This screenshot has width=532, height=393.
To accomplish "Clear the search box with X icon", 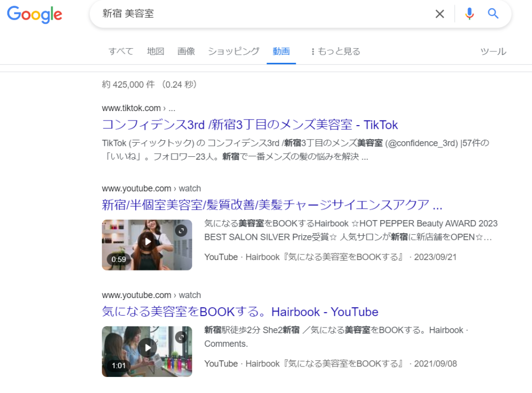I will pos(440,14).
